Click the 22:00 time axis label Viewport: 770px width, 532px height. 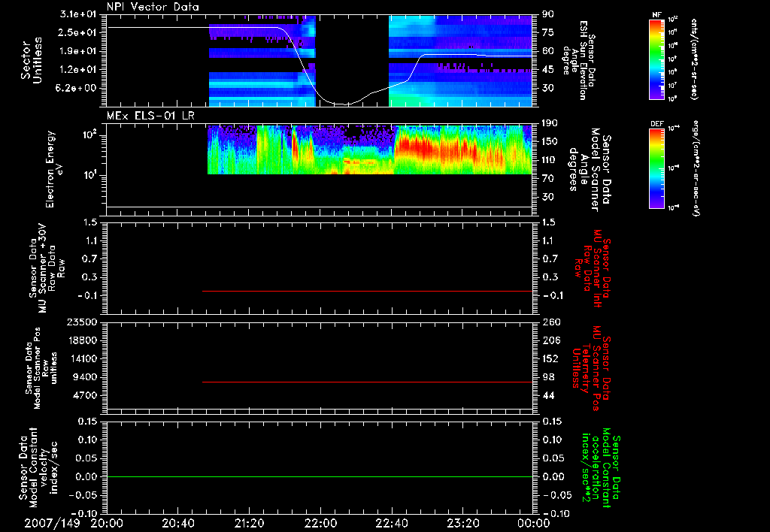pos(320,523)
